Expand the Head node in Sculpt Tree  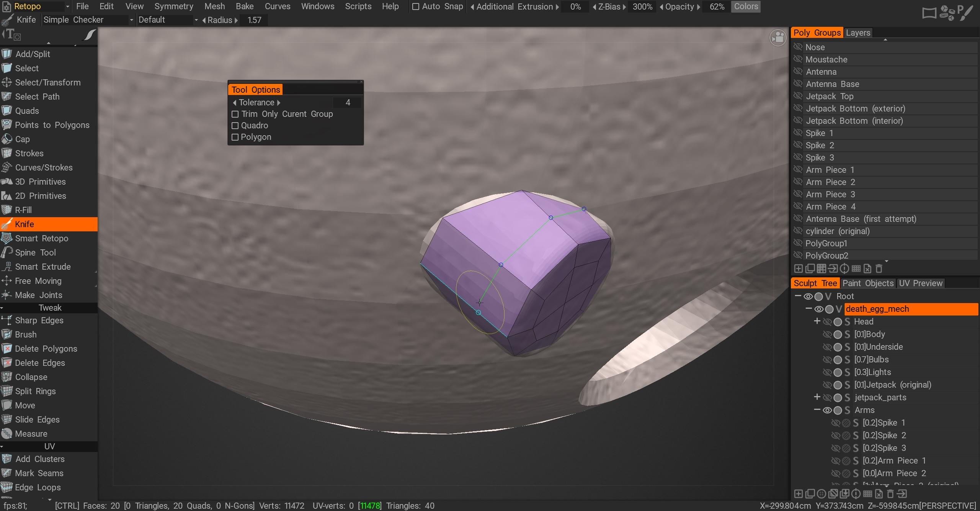(817, 321)
